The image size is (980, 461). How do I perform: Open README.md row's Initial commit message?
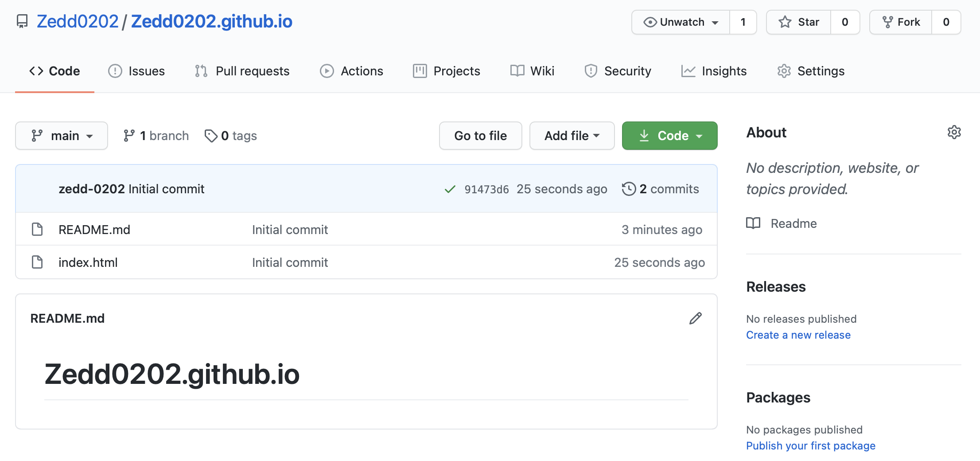(x=290, y=230)
